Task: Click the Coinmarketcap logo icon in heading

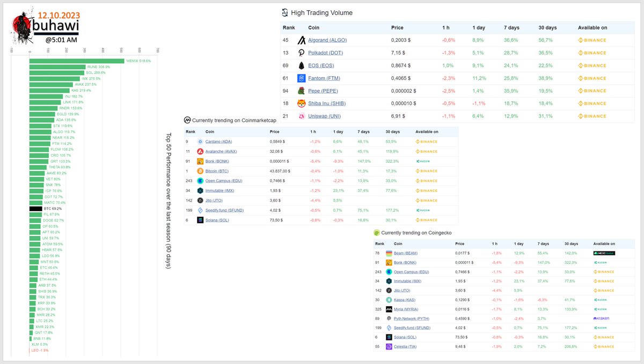Action: click(187, 120)
